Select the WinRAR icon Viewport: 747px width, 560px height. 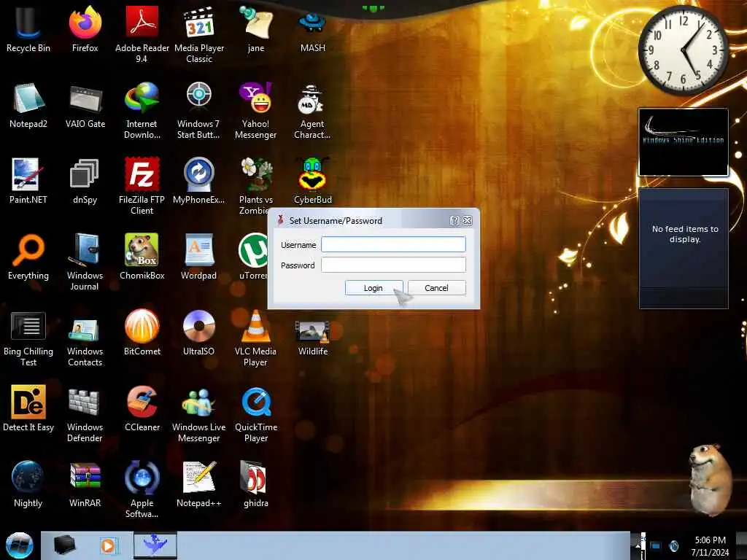(x=85, y=484)
